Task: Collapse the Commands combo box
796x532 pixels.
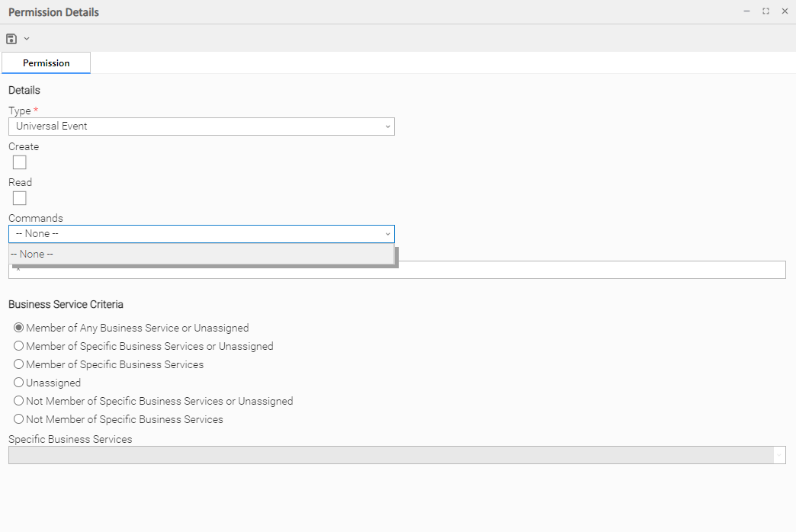Action: [387, 234]
